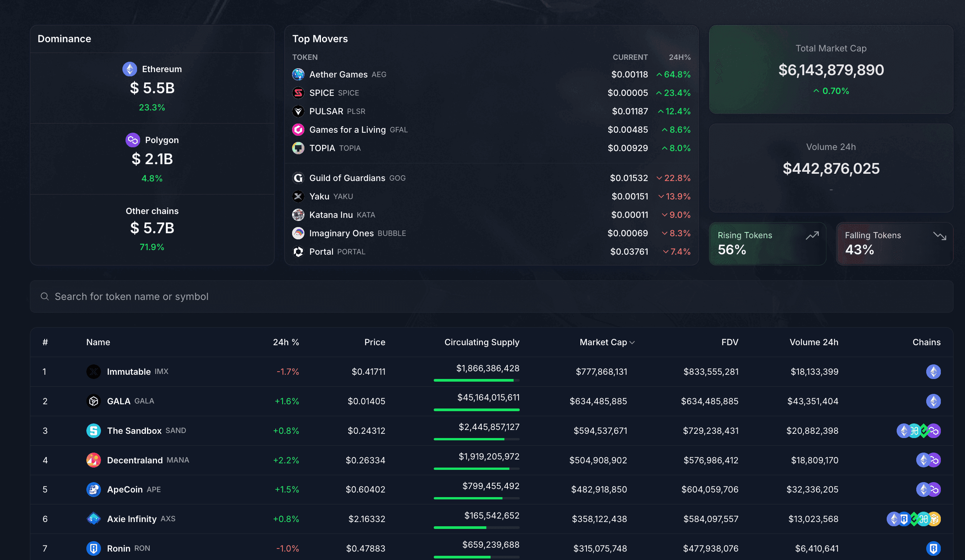The image size is (965, 560).
Task: Click the Ethereum chain icon in Immutable row
Action: (934, 372)
